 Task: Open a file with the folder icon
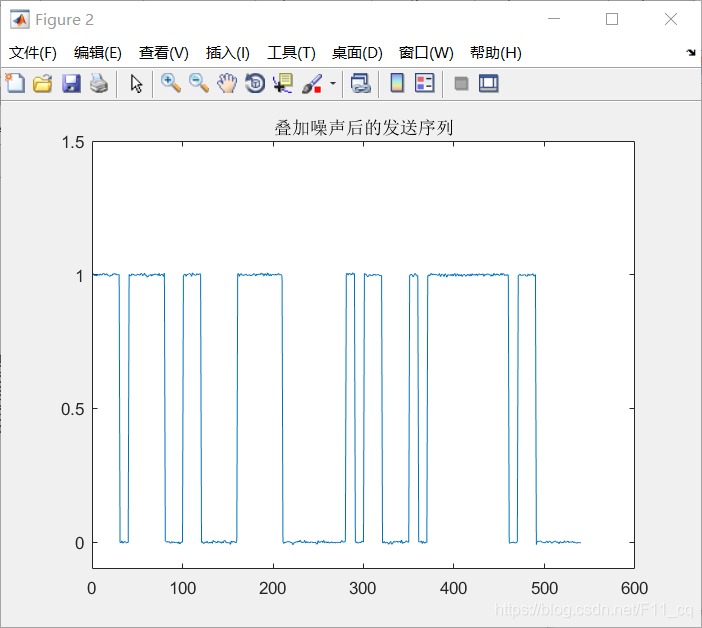[x=43, y=83]
